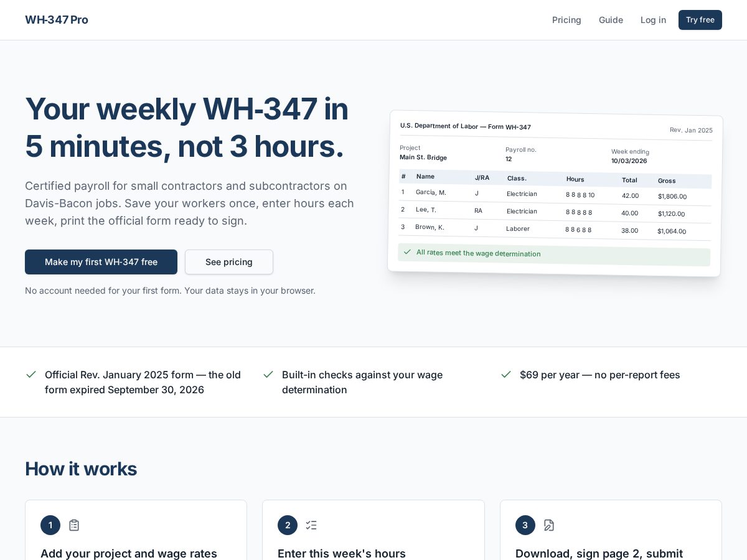
Task: Click the Main St. Bridge project name
Action: click(x=423, y=157)
